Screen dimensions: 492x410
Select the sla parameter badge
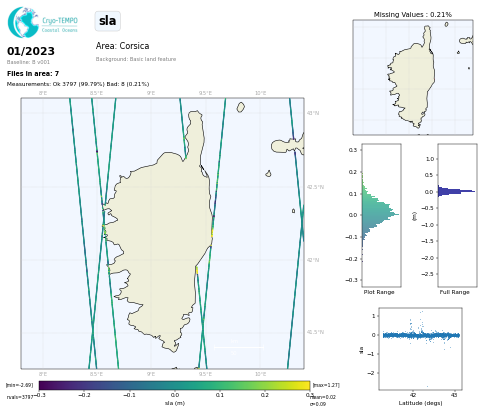pyautogui.click(x=108, y=21)
